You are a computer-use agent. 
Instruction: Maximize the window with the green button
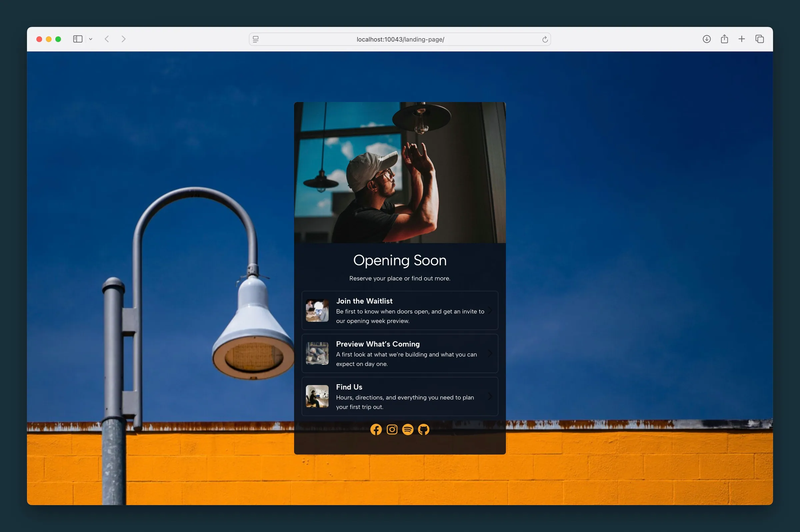58,39
